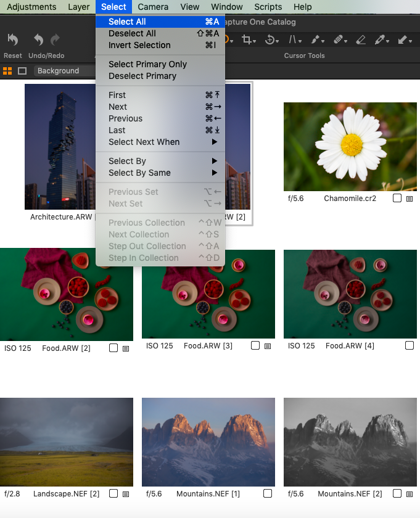Open the Window menu

coord(227,7)
